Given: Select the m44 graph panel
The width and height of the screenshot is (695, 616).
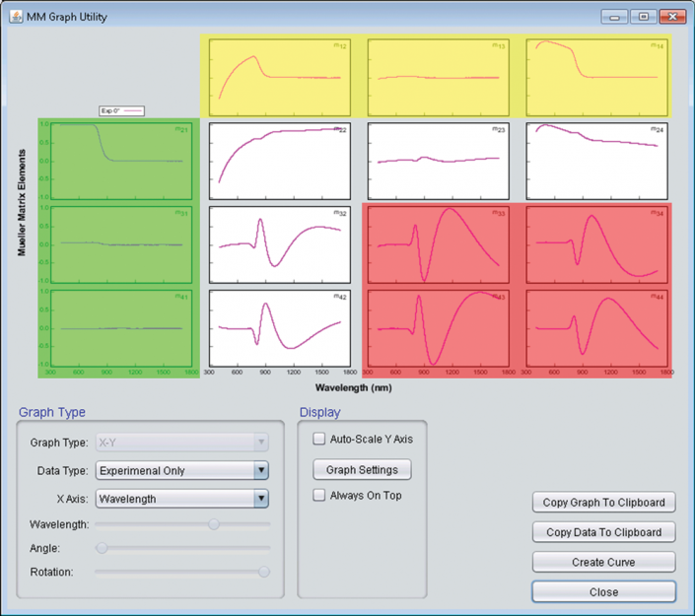Looking at the screenshot, I should 594,327.
